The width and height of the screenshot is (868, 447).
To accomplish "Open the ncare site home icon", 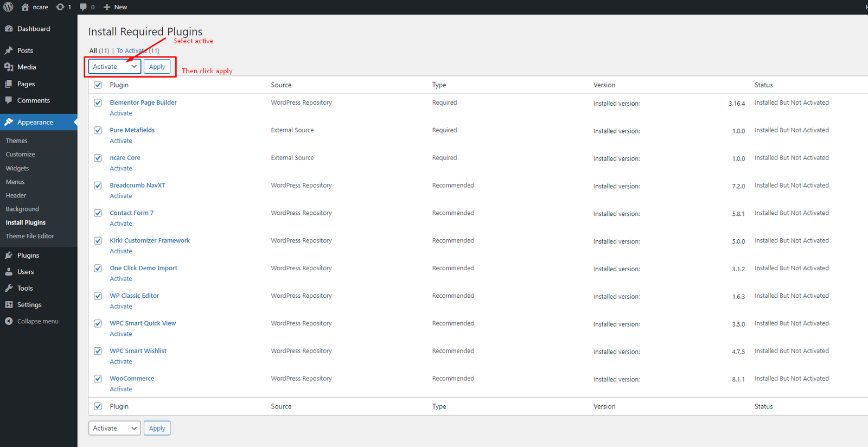I will [25, 7].
